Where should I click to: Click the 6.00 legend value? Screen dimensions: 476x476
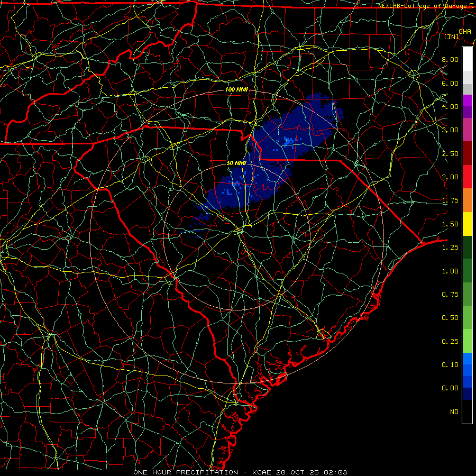click(x=450, y=83)
